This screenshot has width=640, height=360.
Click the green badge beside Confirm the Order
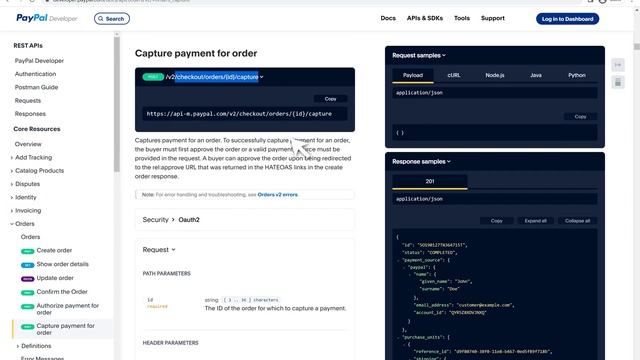point(27,293)
